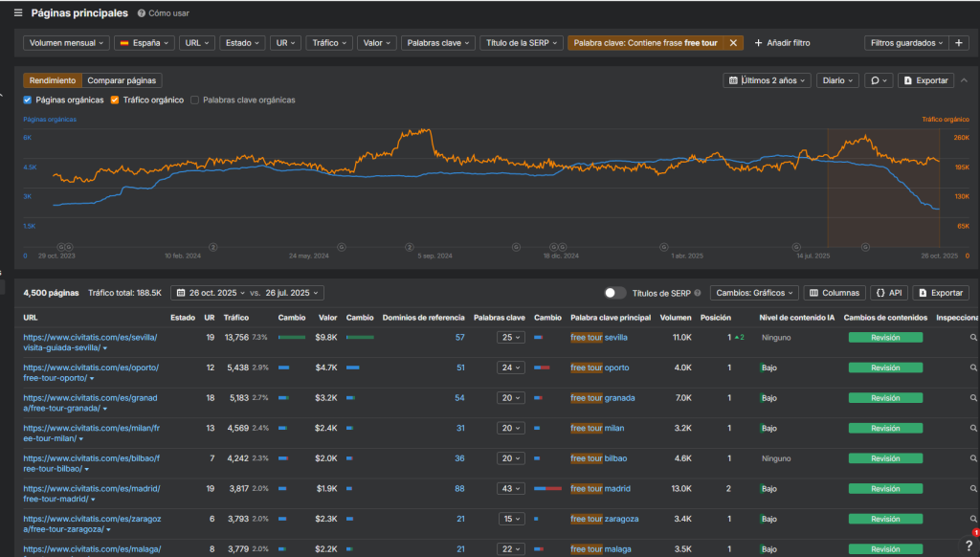
Task: Click the Cómo usar help icon
Action: 142,14
